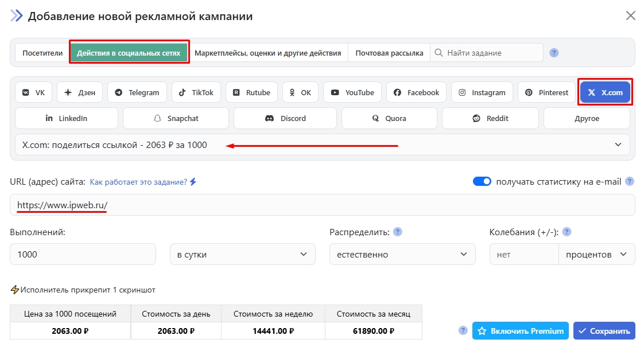This screenshot has height=347, width=644.
Task: Click the Включить Premium button
Action: (x=520, y=331)
